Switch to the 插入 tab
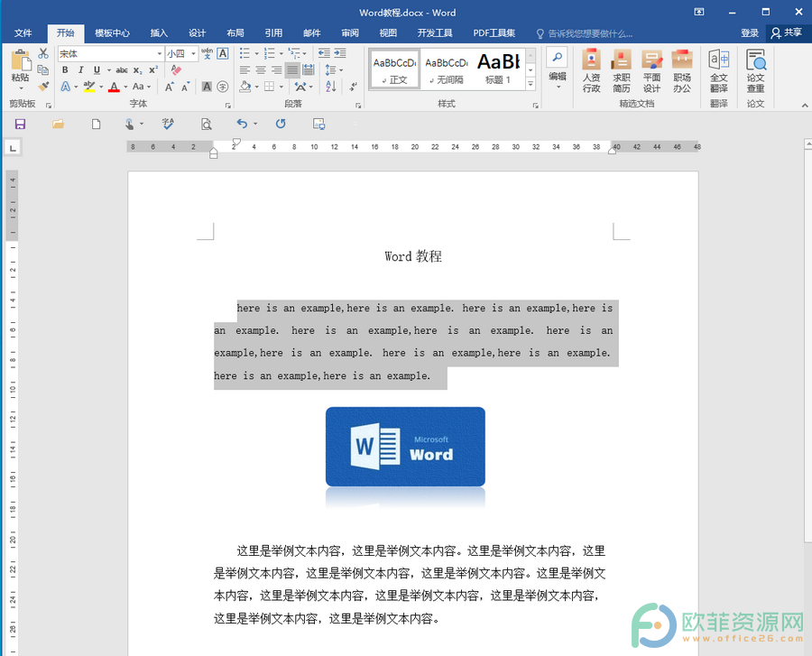 (159, 33)
